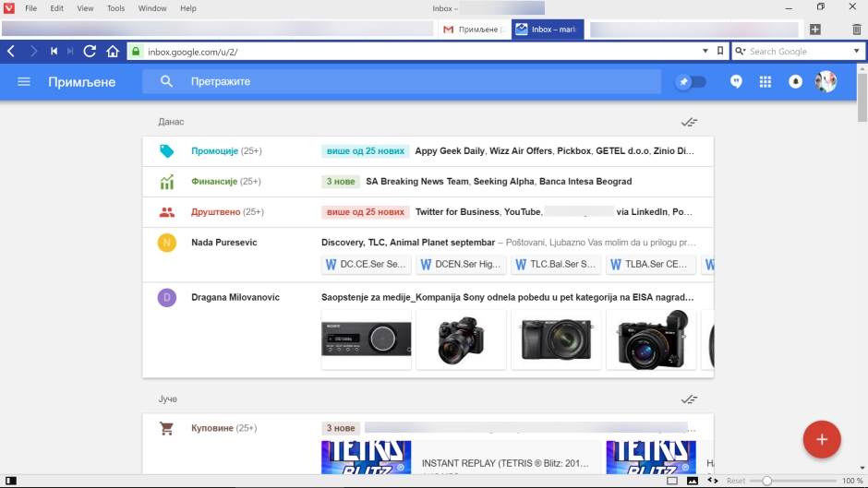Image resolution: width=868 pixels, height=488 pixels.
Task: Reset the page zoom level
Action: [x=736, y=481]
